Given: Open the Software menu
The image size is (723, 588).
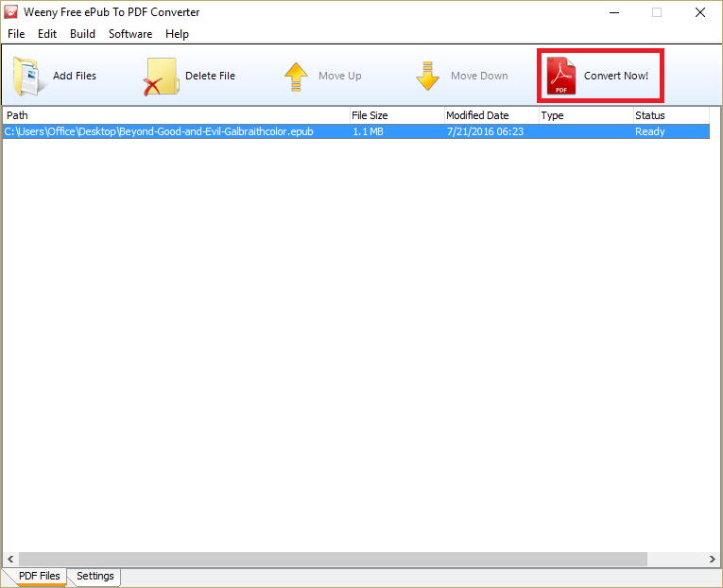Looking at the screenshot, I should (130, 34).
